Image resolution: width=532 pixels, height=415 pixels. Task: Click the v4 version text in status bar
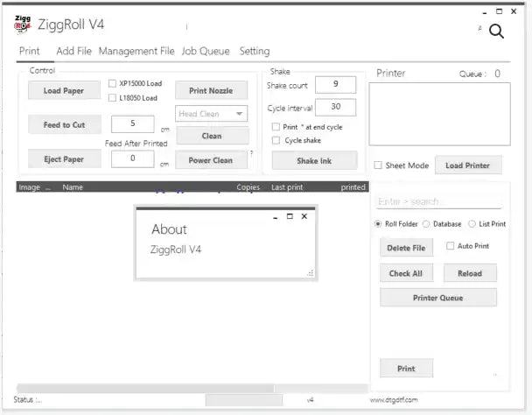310,400
